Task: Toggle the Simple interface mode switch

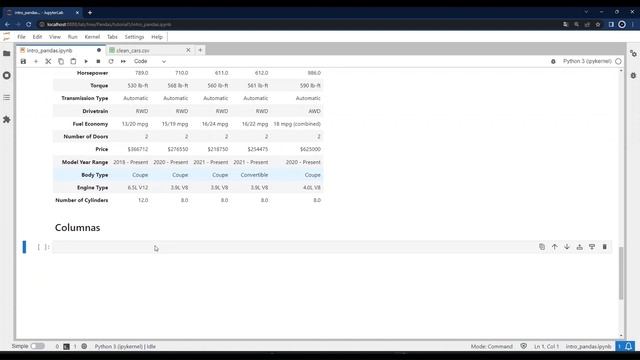Action: tap(38, 346)
